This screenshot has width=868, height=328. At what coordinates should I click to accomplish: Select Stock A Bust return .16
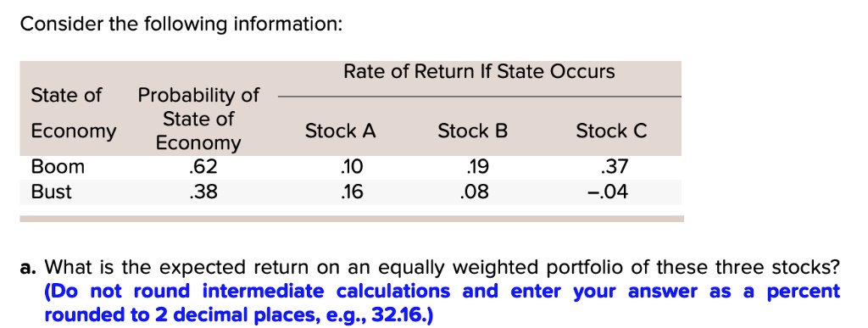tap(349, 192)
